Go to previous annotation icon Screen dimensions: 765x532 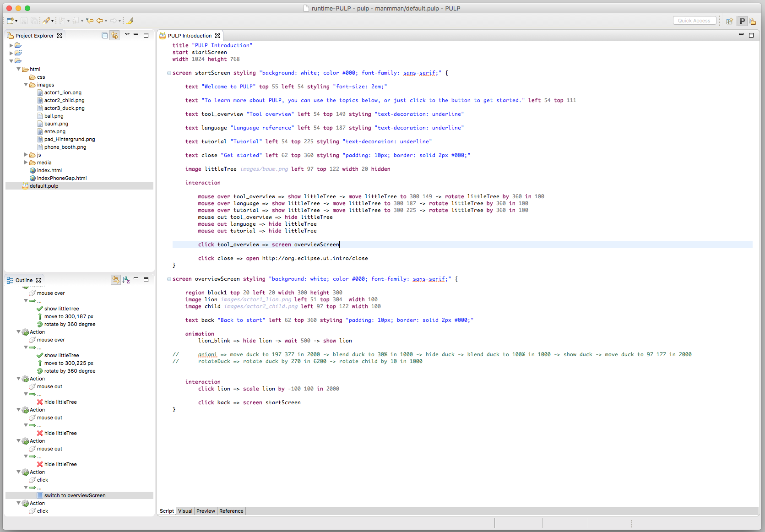pos(76,21)
